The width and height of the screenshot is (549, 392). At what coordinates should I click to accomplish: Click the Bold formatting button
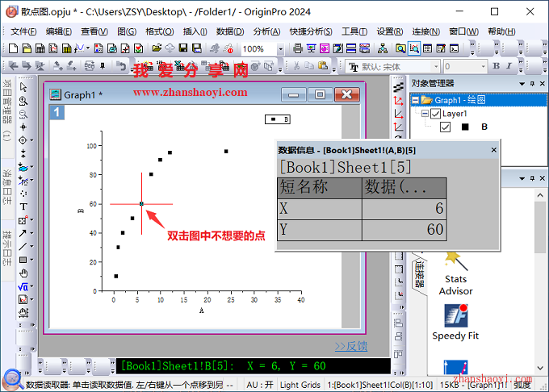point(497,66)
